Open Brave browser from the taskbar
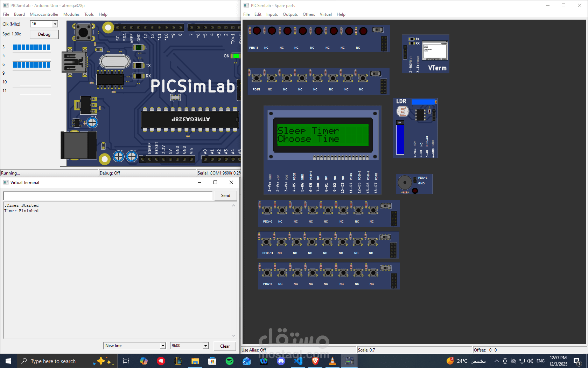 coord(315,361)
